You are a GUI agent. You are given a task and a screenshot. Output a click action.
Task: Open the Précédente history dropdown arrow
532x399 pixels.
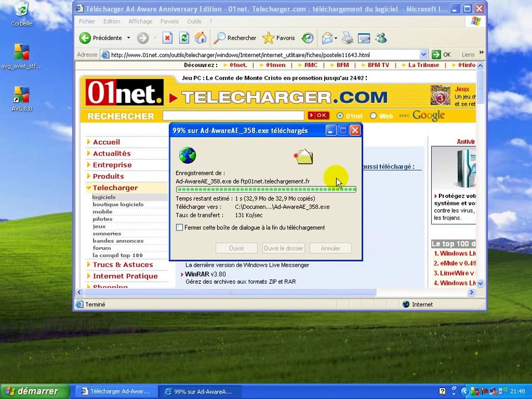[129, 38]
